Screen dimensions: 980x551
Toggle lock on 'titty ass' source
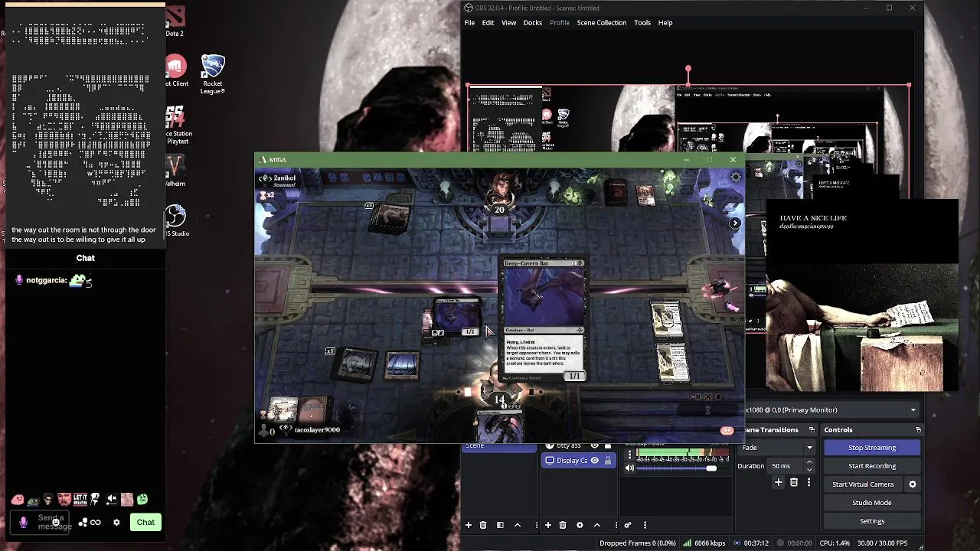pos(608,445)
